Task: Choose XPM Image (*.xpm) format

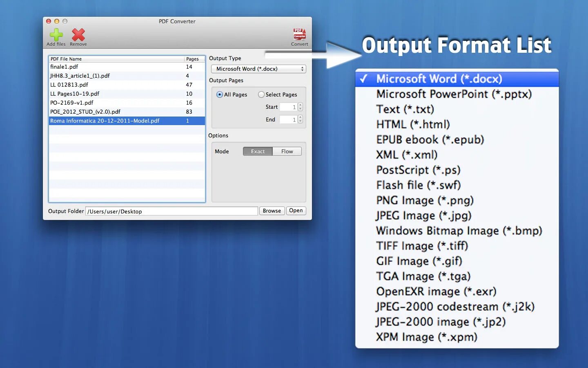Action: pyautogui.click(x=457, y=337)
